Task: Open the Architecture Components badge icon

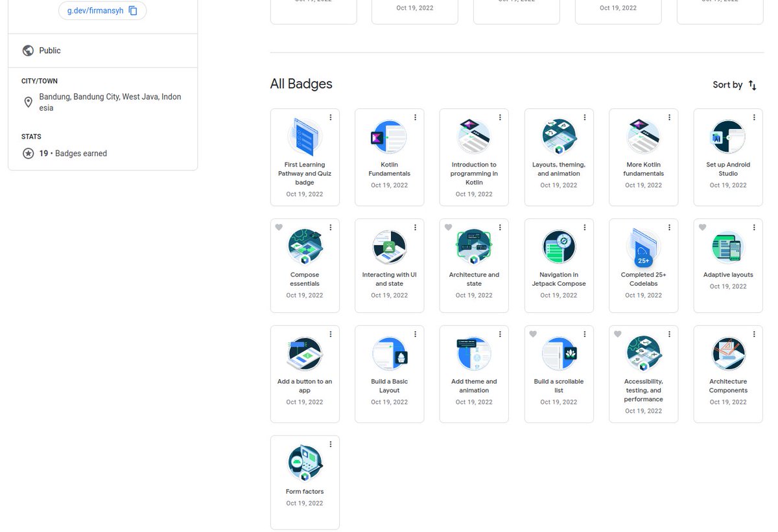Action: coord(728,354)
